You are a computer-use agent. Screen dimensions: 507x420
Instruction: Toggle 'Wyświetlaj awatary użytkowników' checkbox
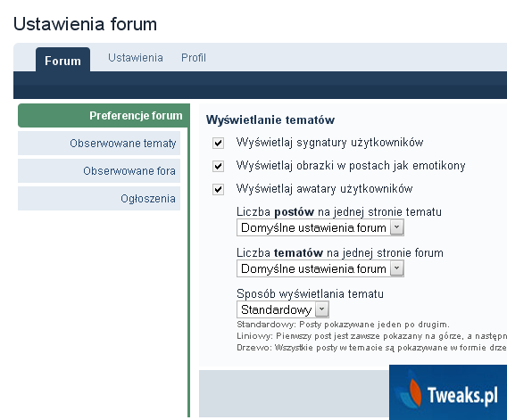point(219,189)
